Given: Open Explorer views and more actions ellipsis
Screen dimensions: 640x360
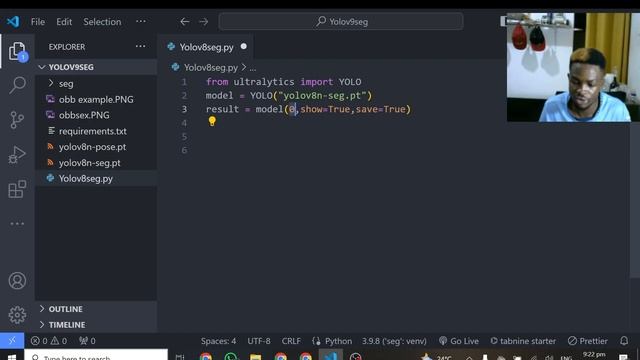Looking at the screenshot, I should [140, 47].
